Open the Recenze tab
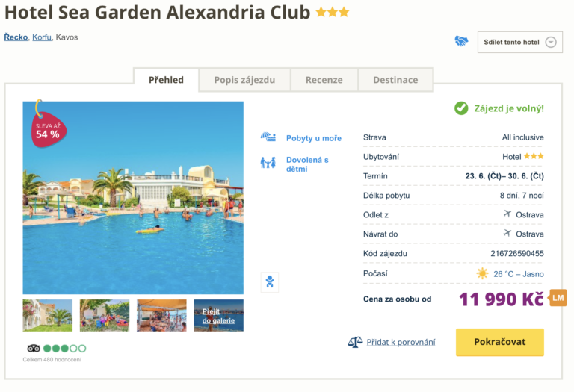This screenshot has height=392, width=574. click(324, 80)
